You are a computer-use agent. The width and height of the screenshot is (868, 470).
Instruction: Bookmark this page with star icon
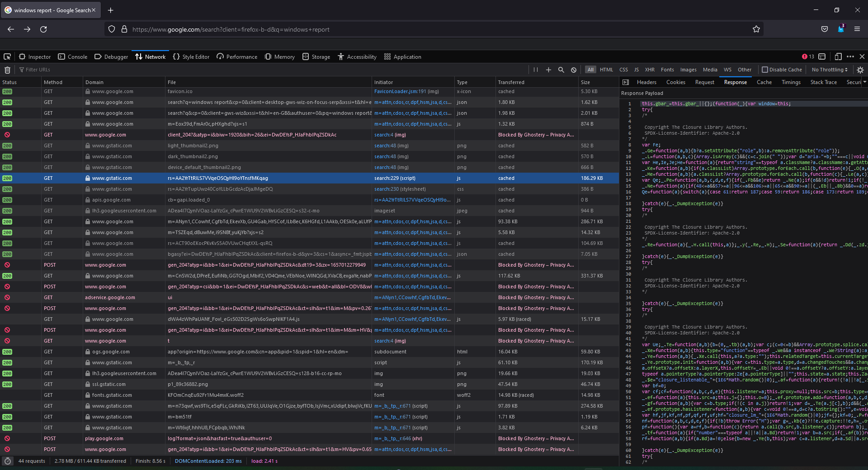(756, 29)
